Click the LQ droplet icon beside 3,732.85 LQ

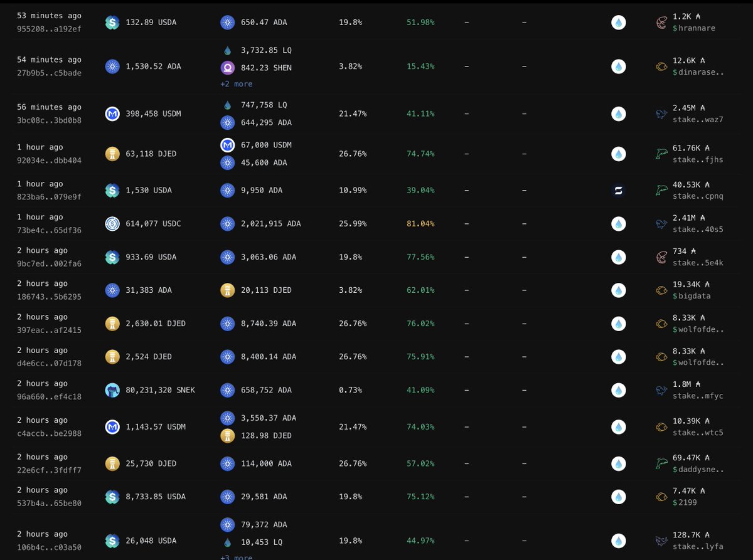tap(227, 50)
